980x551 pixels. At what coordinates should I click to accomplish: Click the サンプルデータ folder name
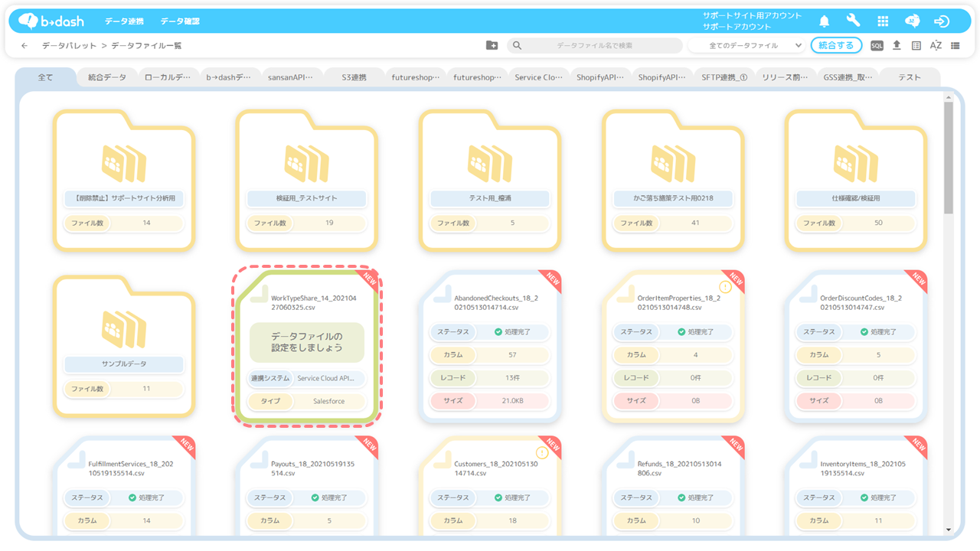click(123, 364)
